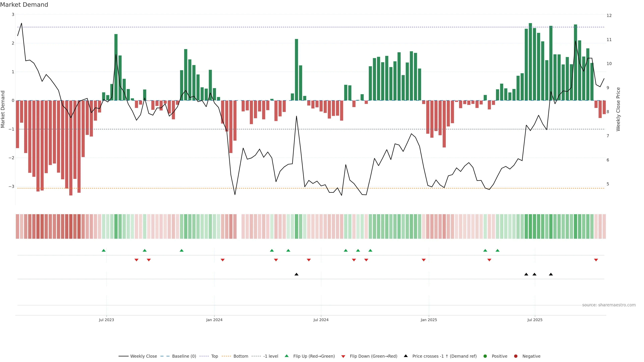Screen dimensions: 644x362
Task: Click the tallest green bar near Jul 2025
Action: pos(530,63)
